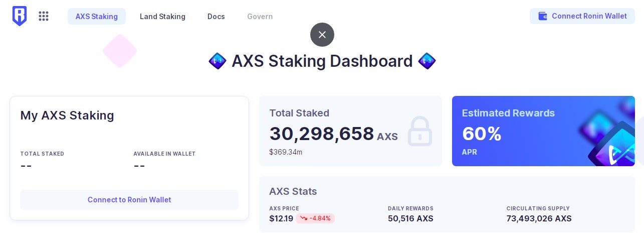
Task: Dismiss overlay with the round X button
Action: (x=322, y=35)
